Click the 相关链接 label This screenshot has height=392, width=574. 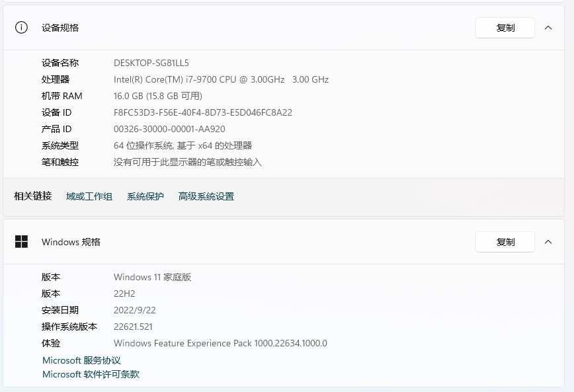[x=33, y=196]
